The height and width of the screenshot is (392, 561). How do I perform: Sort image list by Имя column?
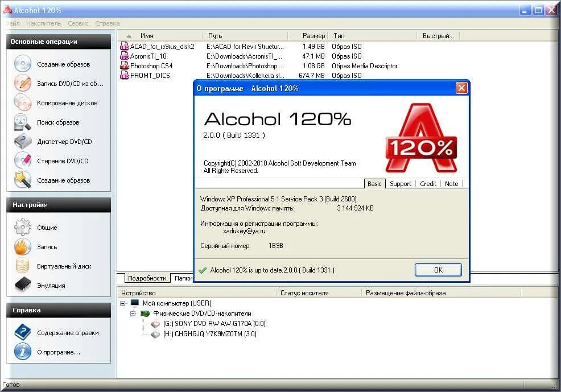(147, 36)
